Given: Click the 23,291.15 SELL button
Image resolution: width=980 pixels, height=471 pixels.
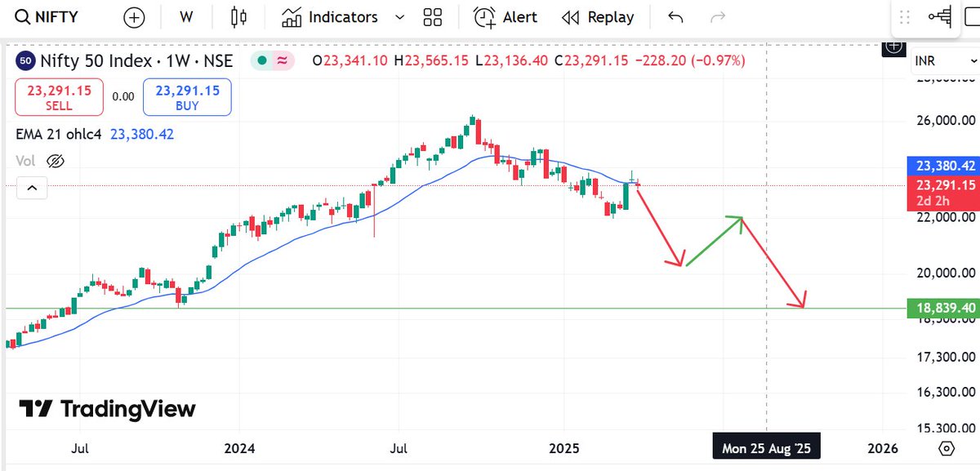Looking at the screenshot, I should point(59,97).
